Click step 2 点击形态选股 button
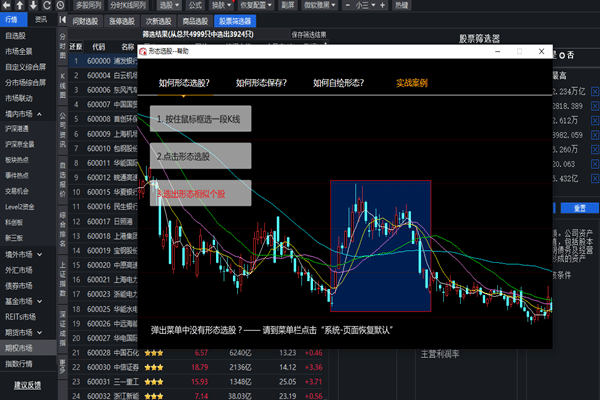Image resolution: width=600 pixels, height=400 pixels. point(200,156)
